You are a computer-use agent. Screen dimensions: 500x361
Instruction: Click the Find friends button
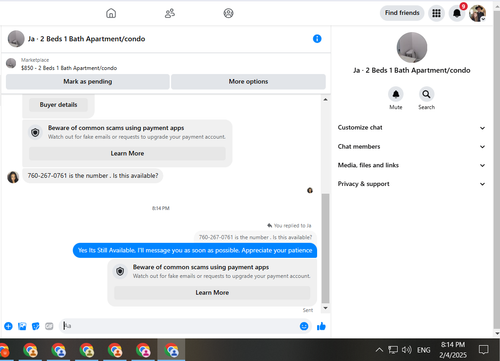(x=402, y=13)
